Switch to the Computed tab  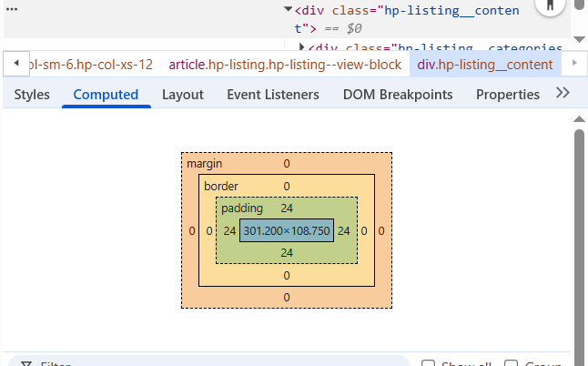[106, 95]
